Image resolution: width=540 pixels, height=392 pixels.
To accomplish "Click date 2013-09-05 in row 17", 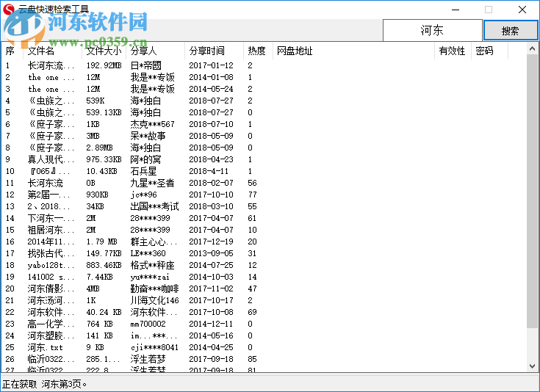I will point(211,253).
